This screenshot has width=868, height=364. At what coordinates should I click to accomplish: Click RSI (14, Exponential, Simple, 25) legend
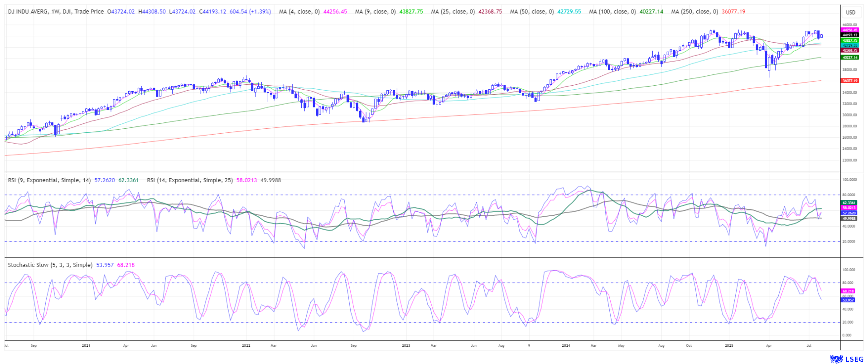pyautogui.click(x=190, y=180)
